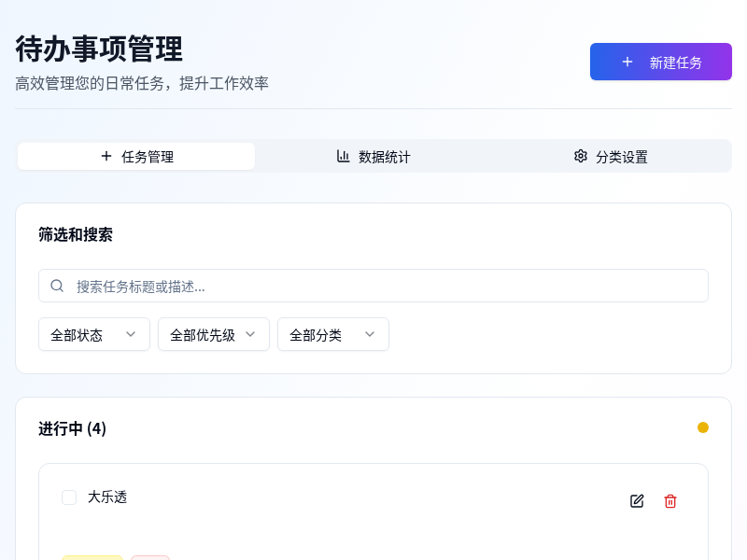Switch to the 数据统计 tab
This screenshot has height=560, width=747.
coord(373,157)
